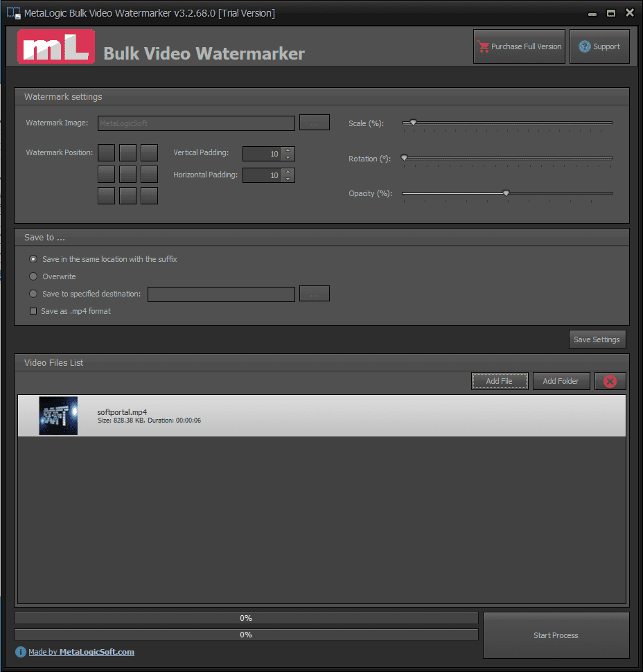Select the softportal.mp4 thumbnail
The image size is (643, 672).
point(58,416)
